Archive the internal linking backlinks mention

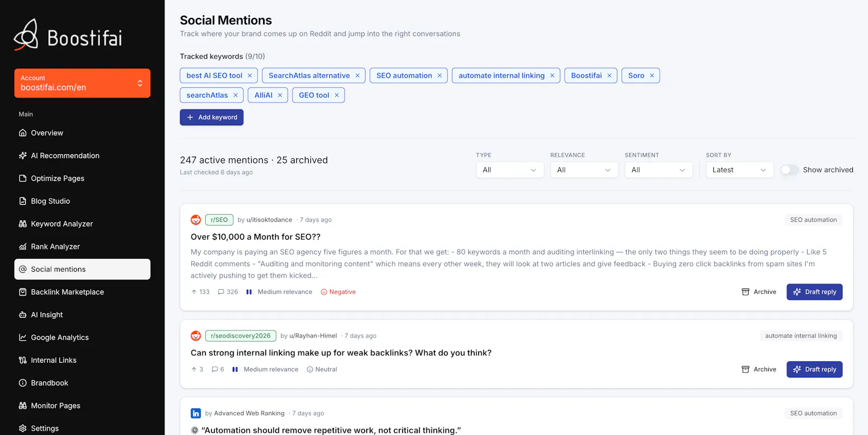pos(759,369)
